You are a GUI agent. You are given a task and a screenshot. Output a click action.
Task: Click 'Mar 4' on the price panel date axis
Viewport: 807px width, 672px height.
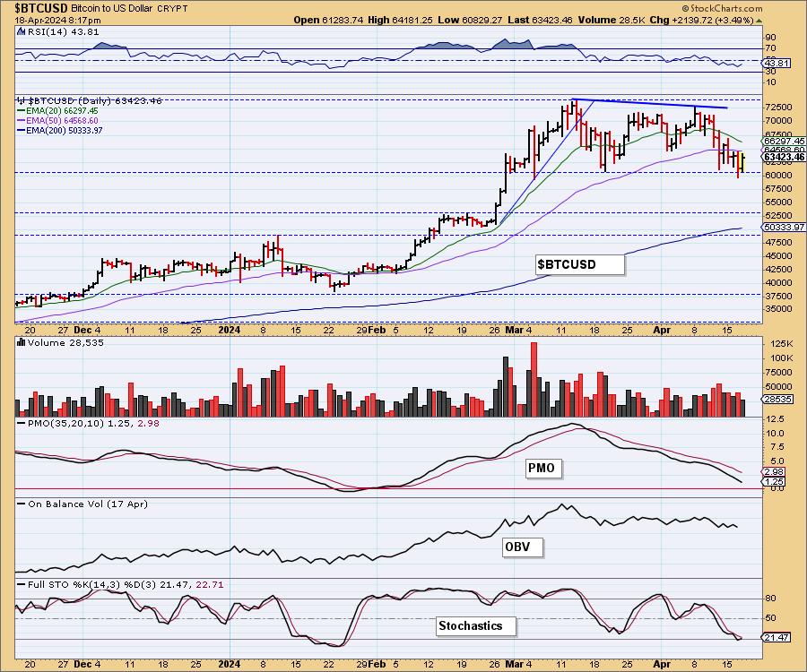[x=518, y=330]
